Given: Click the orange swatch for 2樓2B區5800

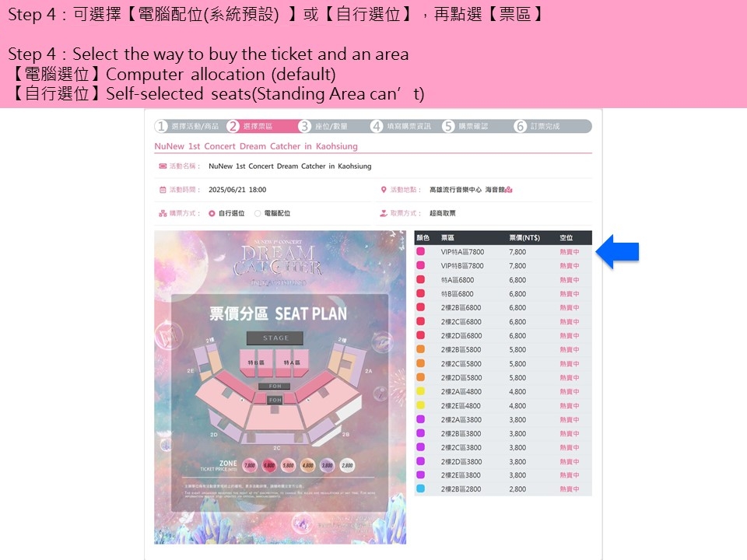Looking at the screenshot, I should 421,349.
